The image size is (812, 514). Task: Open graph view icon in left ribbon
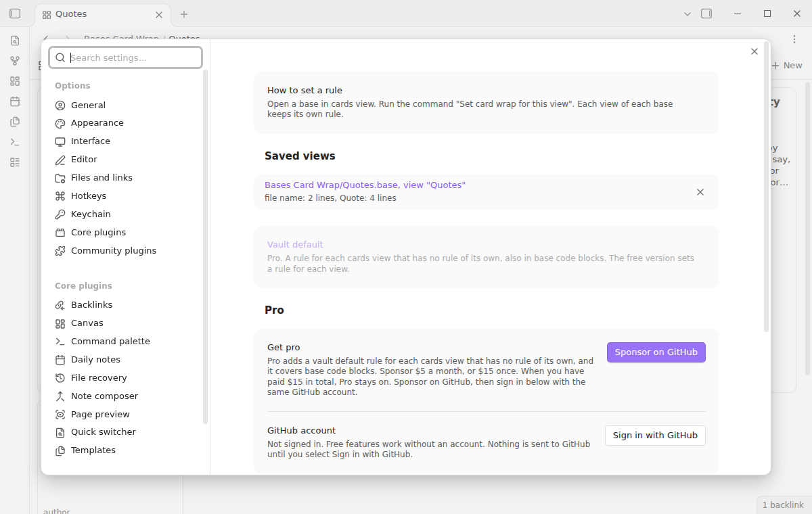pos(15,61)
